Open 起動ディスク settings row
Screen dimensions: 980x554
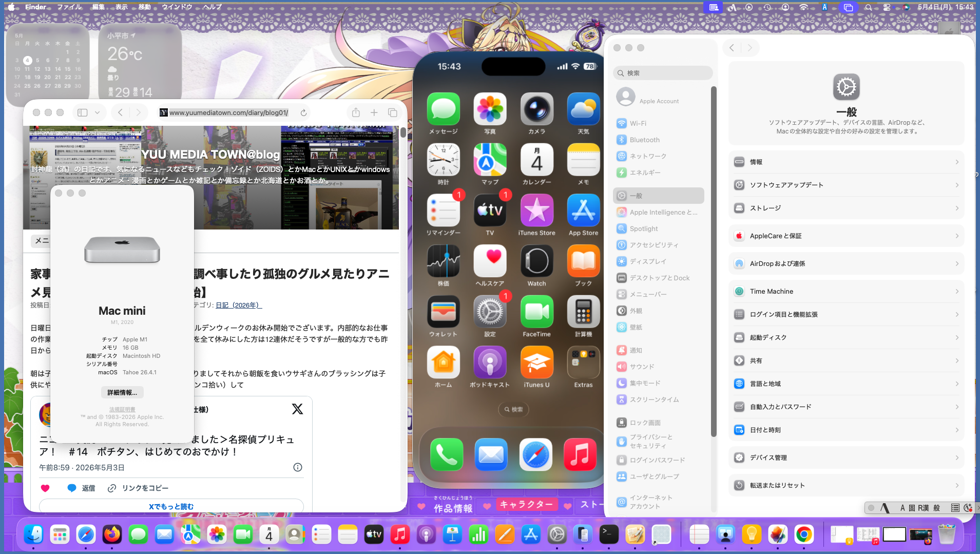[x=846, y=337]
